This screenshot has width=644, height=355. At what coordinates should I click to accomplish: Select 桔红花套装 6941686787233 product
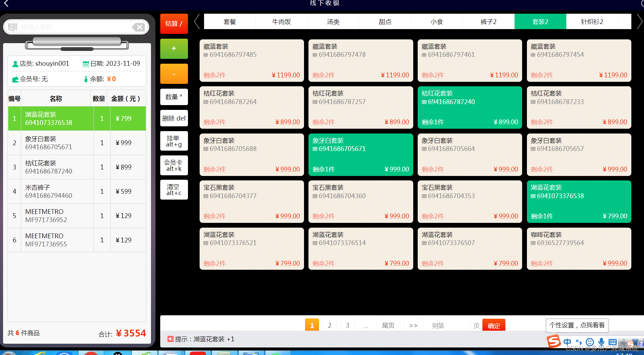579,107
